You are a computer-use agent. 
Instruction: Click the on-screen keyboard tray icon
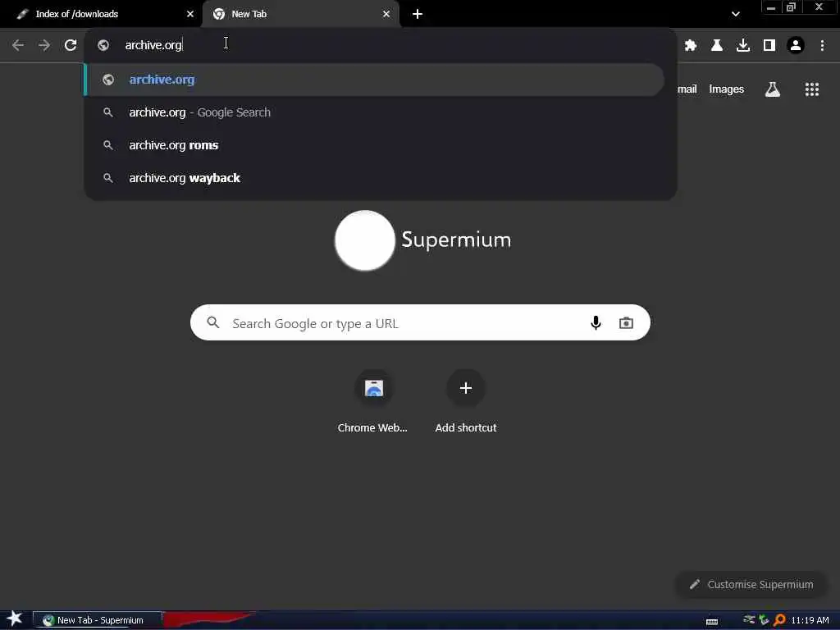click(712, 622)
